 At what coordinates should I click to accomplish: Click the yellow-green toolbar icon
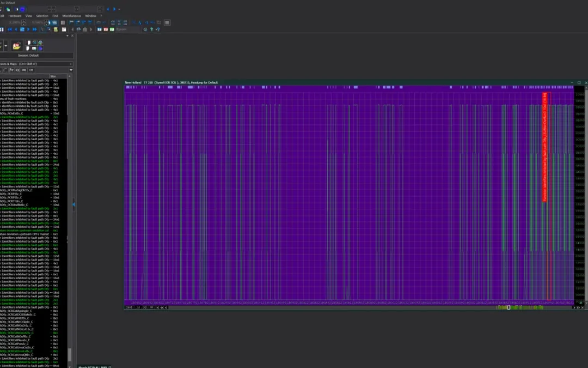[x=56, y=29]
